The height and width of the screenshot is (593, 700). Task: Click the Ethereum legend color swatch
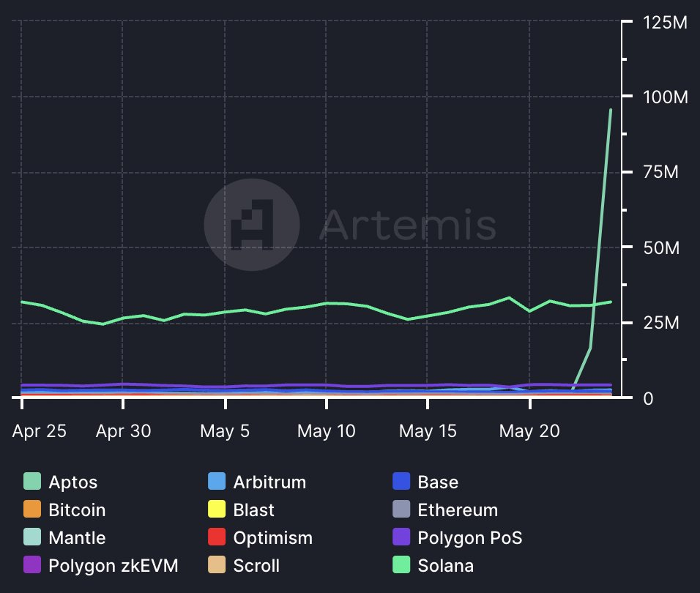click(x=401, y=509)
